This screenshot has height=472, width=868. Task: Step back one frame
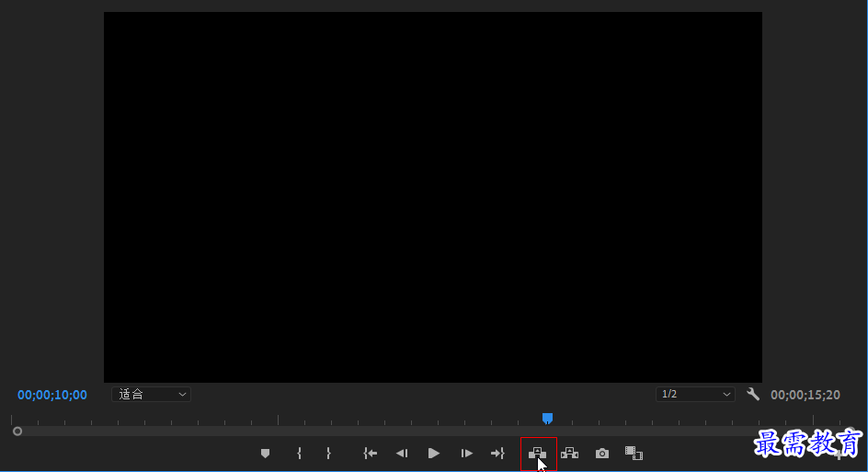pyautogui.click(x=402, y=454)
